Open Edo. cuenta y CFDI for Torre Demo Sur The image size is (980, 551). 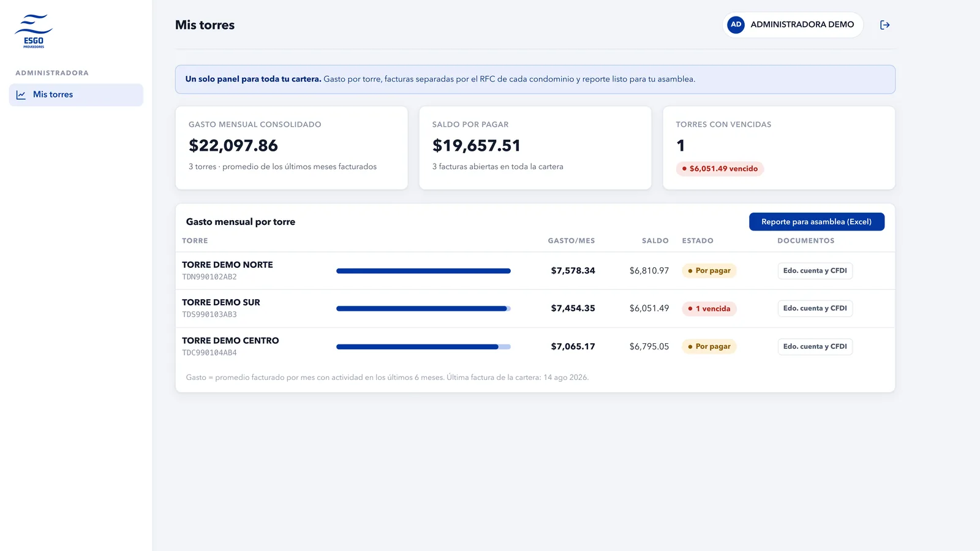pos(815,308)
